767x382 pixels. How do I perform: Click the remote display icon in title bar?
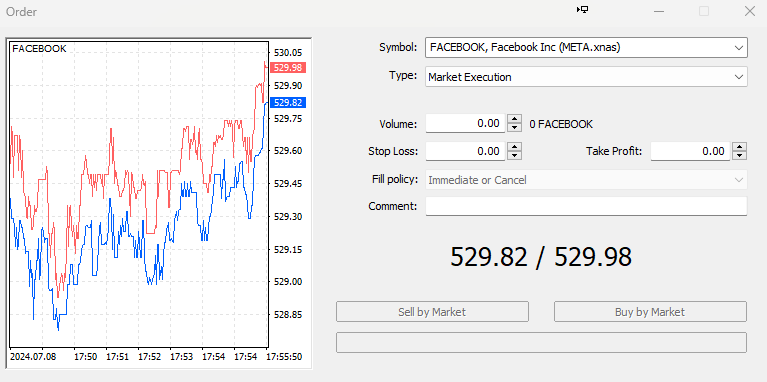click(582, 10)
